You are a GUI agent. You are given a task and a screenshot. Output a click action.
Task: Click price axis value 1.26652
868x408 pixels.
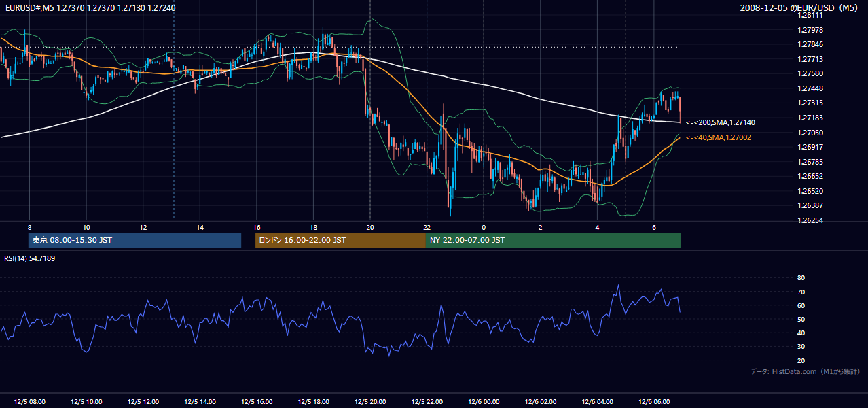[810, 176]
